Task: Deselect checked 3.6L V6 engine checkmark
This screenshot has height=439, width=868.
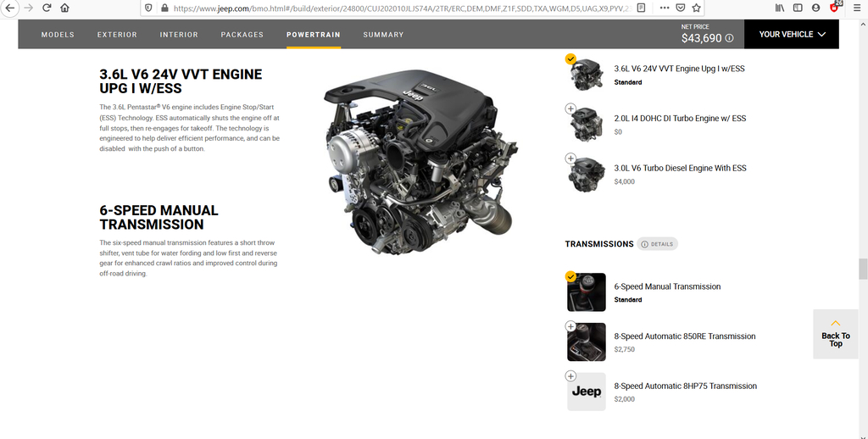Action: click(x=570, y=58)
